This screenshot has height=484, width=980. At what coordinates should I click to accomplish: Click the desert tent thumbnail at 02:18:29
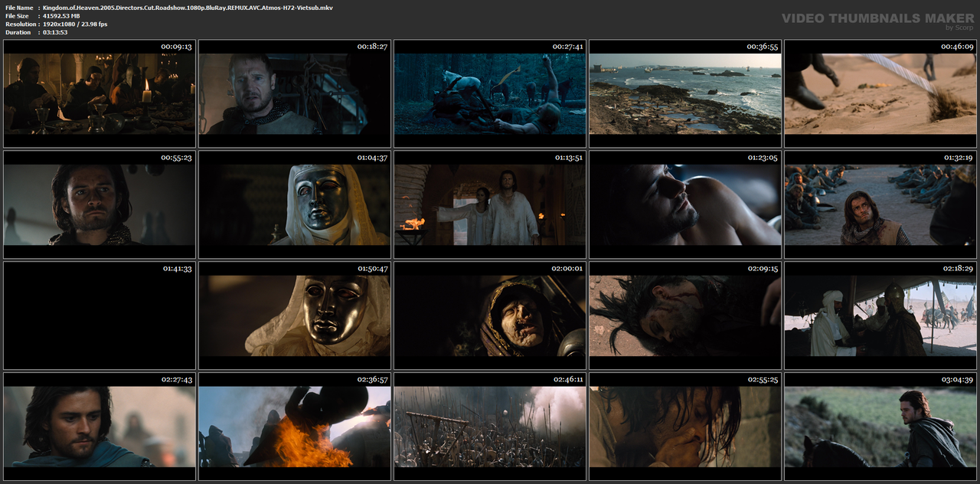tap(880, 316)
